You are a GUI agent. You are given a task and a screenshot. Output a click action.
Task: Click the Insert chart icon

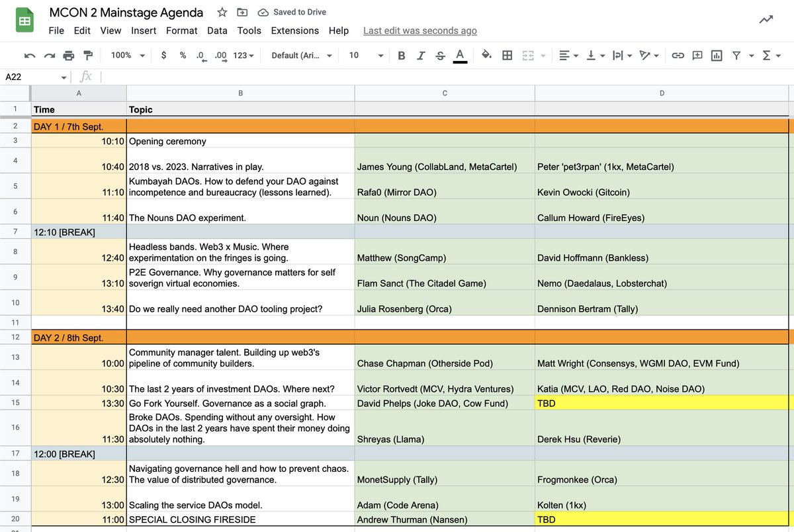[717, 56]
